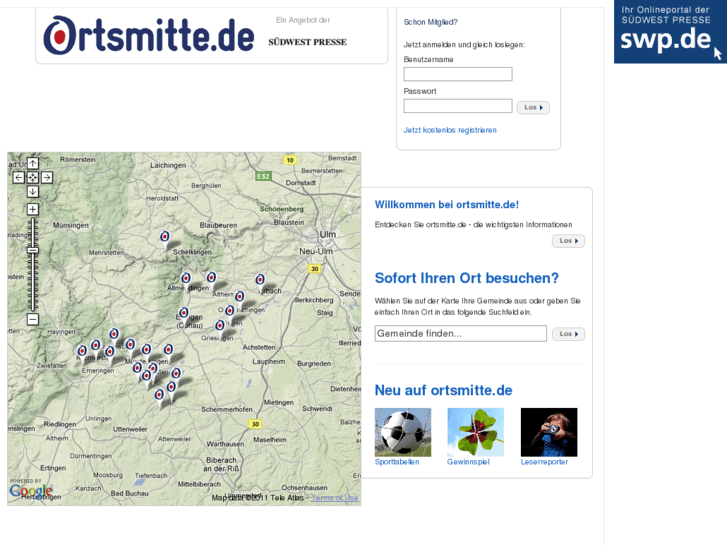Pan the map down with the arrow
The image size is (727, 545).
[x=32, y=192]
